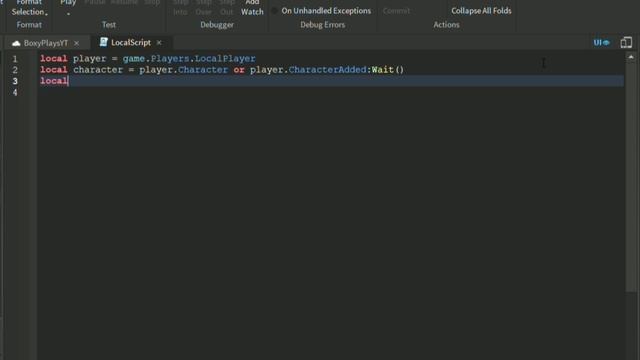Click Step Into in the Debugger group
Screen dimensions: 640x360
[x=180, y=7]
